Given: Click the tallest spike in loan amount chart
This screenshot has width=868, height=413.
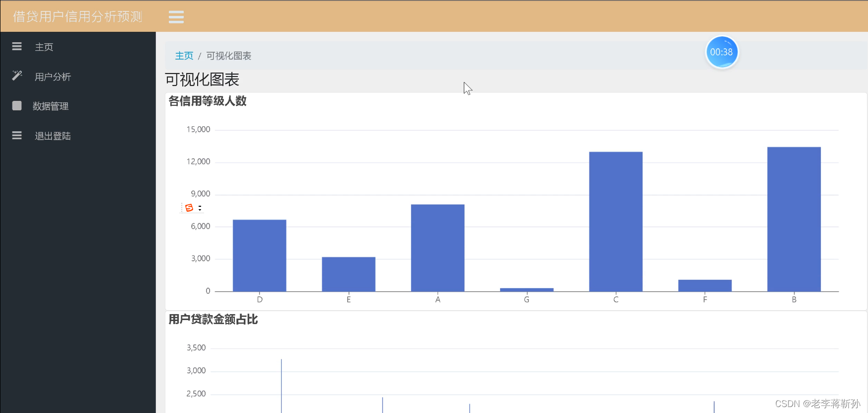Looking at the screenshot, I should tap(281, 386).
